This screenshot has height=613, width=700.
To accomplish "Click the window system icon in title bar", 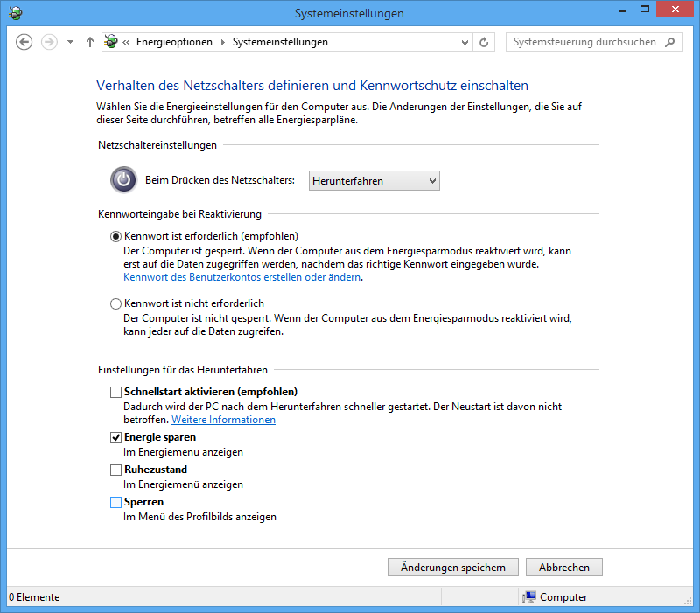I will click(x=15, y=13).
